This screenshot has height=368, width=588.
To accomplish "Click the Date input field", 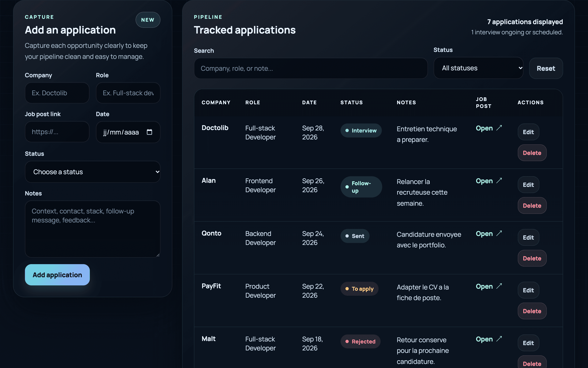I will (x=128, y=132).
